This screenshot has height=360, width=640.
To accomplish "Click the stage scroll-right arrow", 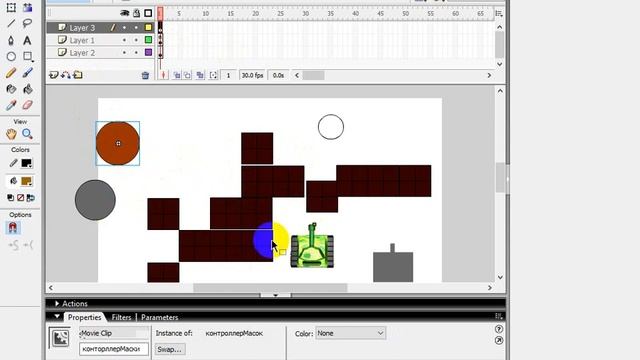I will coord(490,288).
